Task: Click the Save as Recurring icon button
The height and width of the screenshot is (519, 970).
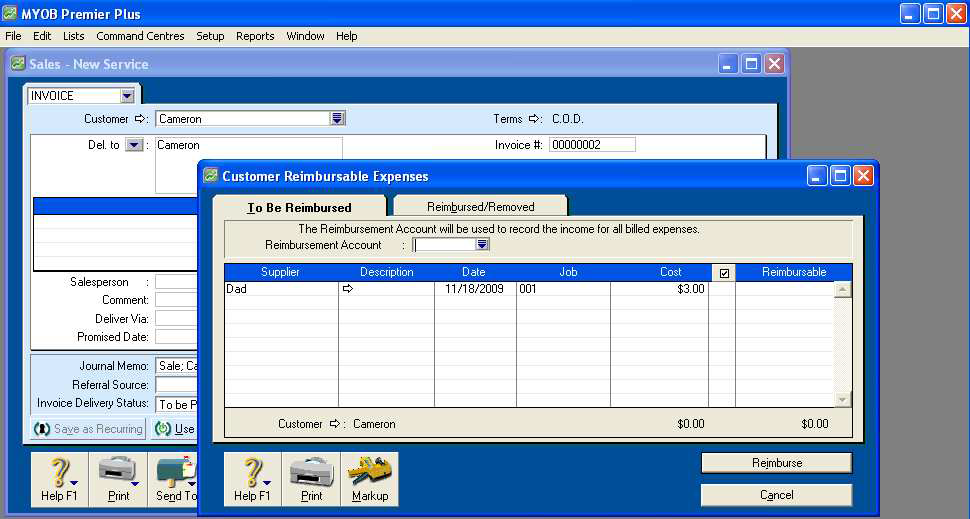Action: pos(88,429)
